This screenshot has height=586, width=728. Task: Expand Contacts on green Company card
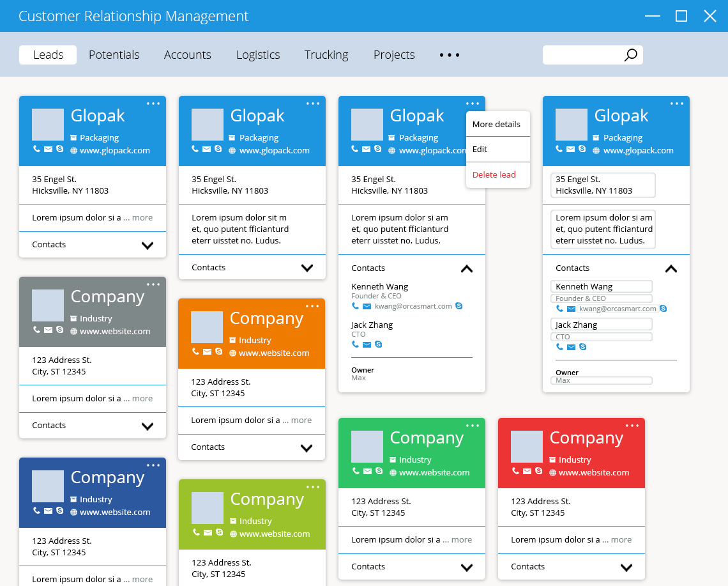[x=467, y=567]
